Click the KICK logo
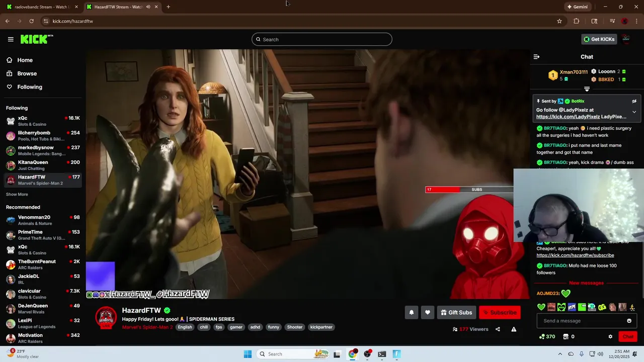This screenshot has width=644, height=362. pos(37,39)
